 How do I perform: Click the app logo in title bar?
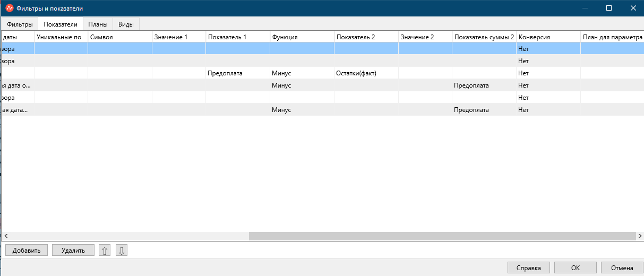[x=9, y=8]
